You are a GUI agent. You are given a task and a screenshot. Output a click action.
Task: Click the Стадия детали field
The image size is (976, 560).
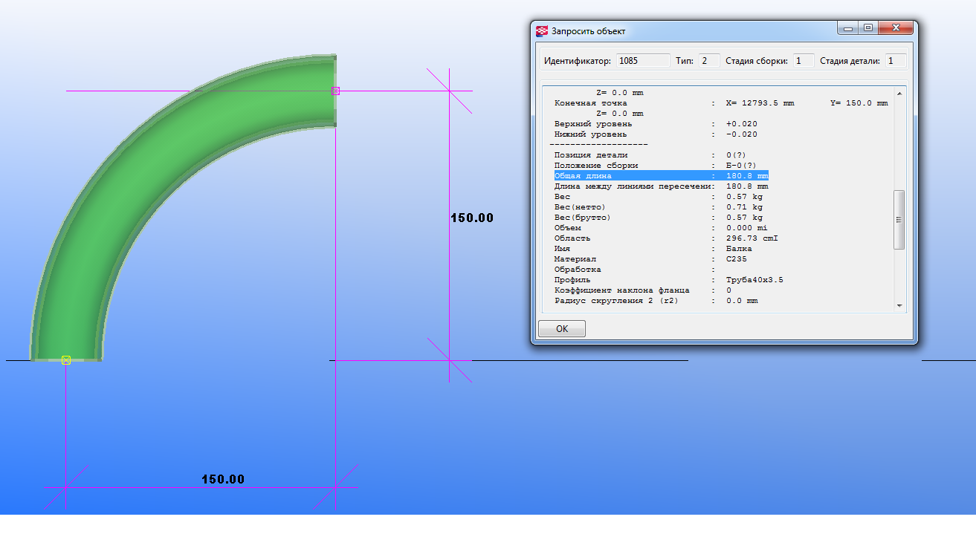pyautogui.click(x=895, y=61)
